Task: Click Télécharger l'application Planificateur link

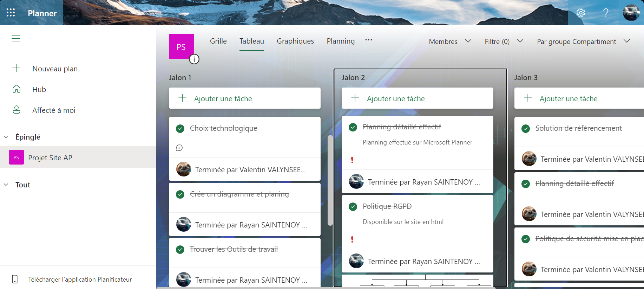Action: coord(80,280)
